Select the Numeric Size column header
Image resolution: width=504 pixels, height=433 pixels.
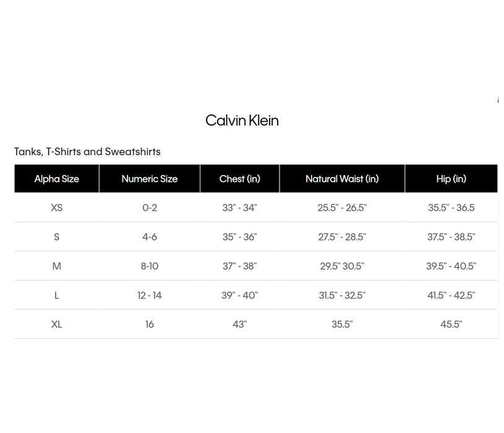pyautogui.click(x=150, y=179)
